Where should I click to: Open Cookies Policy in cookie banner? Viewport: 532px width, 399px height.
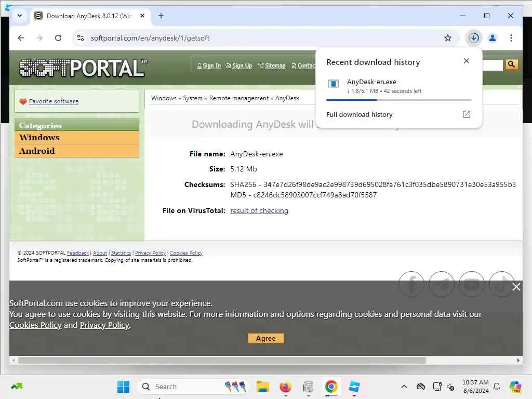pyautogui.click(x=35, y=325)
